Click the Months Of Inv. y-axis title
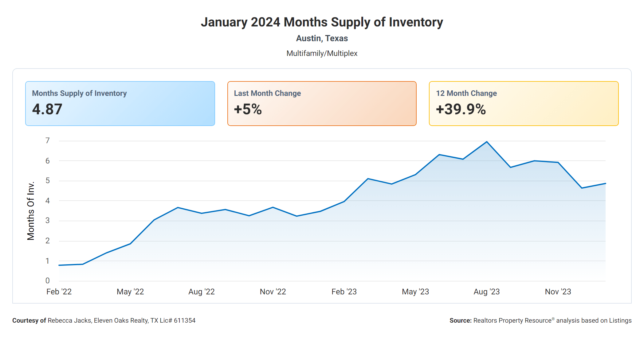644x338 pixels. (x=31, y=211)
